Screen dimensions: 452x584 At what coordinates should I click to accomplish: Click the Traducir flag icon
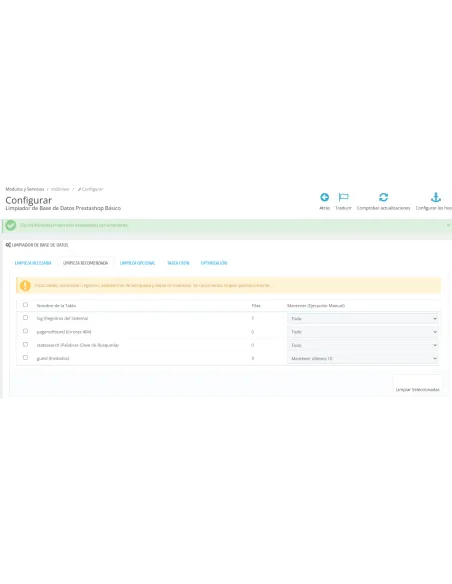click(343, 197)
